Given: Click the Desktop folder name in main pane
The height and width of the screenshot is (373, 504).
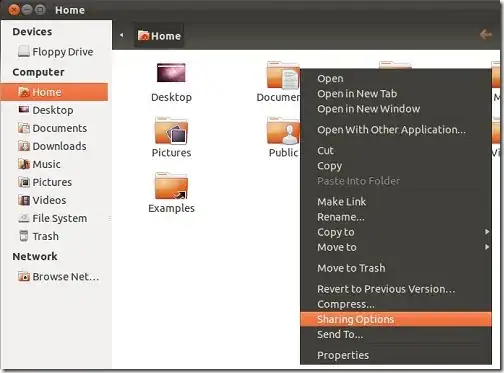Looking at the screenshot, I should 171,97.
